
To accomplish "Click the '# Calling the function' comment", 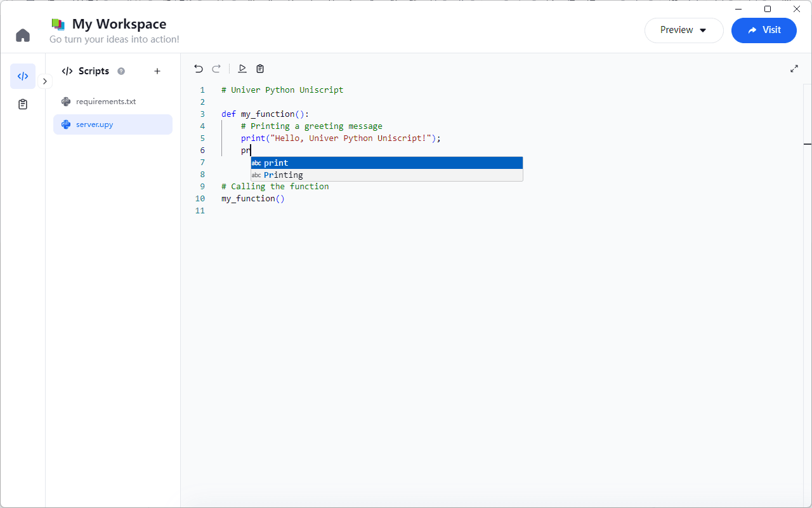I will click(275, 187).
